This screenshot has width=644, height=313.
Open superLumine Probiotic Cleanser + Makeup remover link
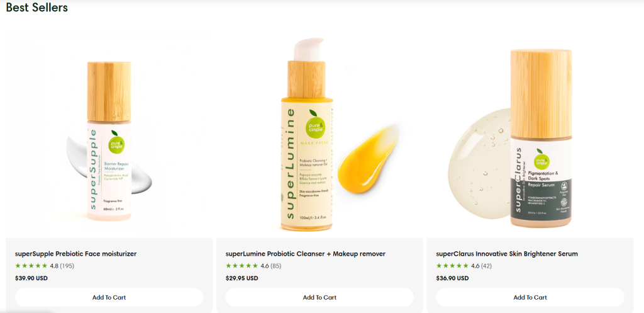[306, 254]
